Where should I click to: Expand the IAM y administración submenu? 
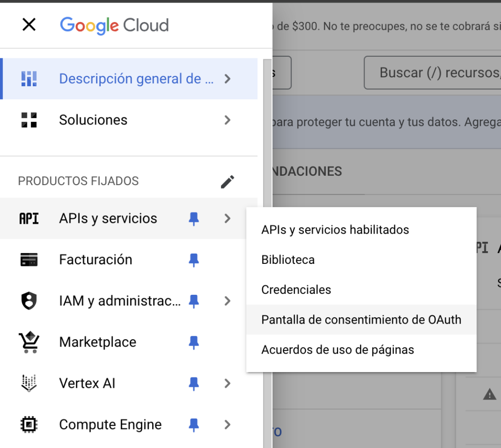point(227,301)
